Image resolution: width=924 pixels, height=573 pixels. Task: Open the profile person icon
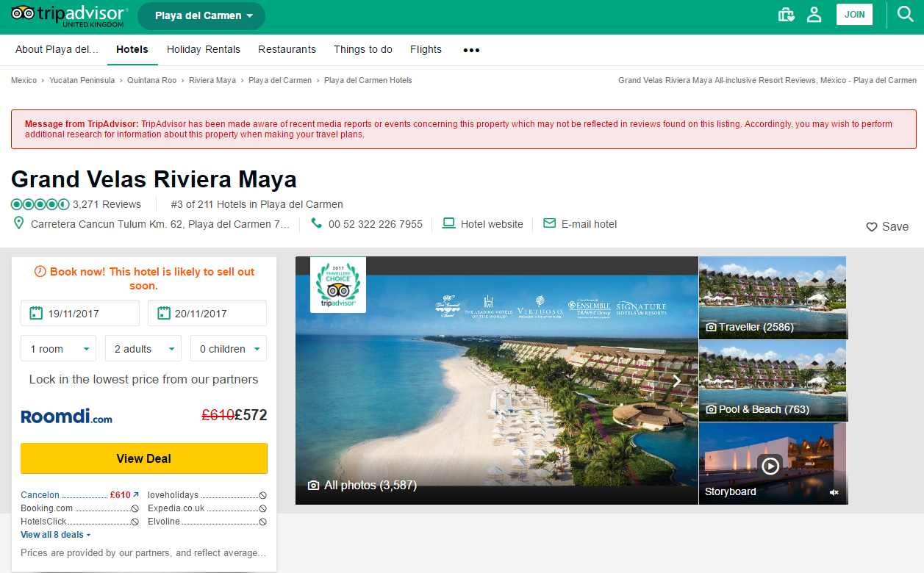[x=814, y=15]
